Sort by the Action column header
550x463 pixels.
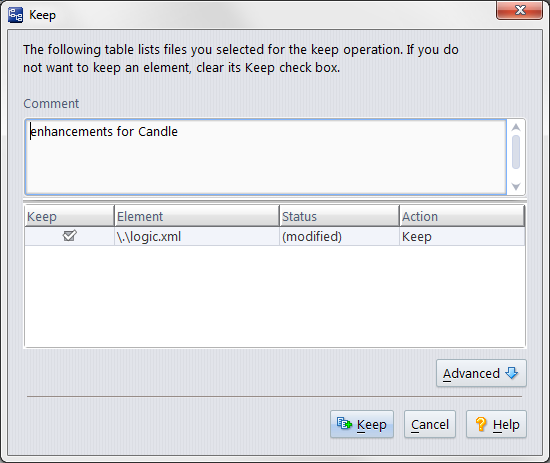[462, 216]
